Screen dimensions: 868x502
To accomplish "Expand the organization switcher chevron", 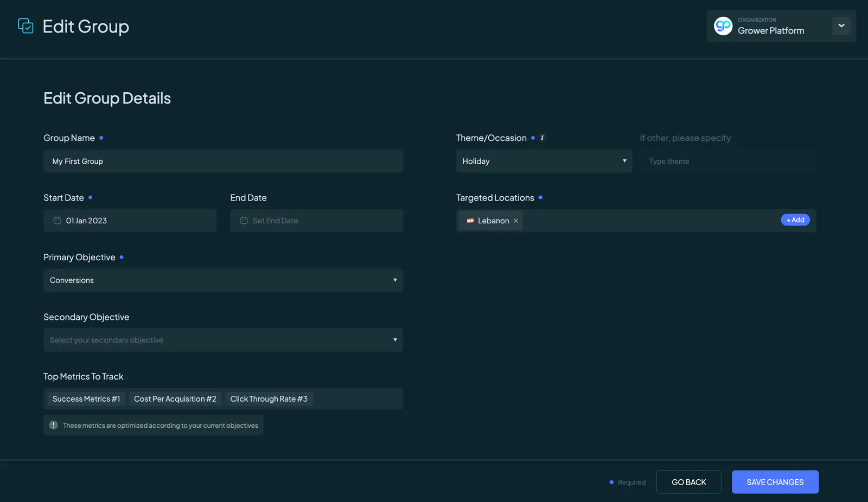I will click(x=841, y=25).
